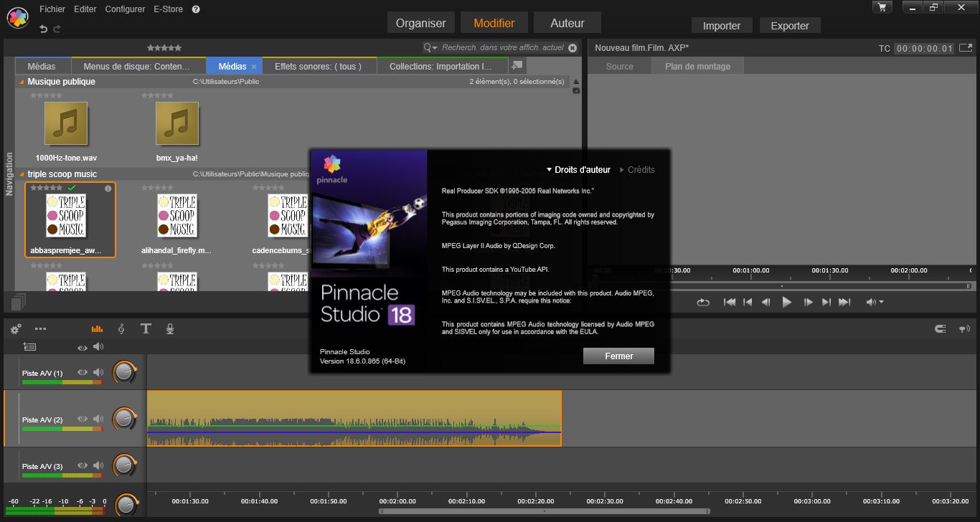The image size is (980, 522).
Task: Select the 1000Hz-tone.wav thumbnail
Action: (x=66, y=124)
